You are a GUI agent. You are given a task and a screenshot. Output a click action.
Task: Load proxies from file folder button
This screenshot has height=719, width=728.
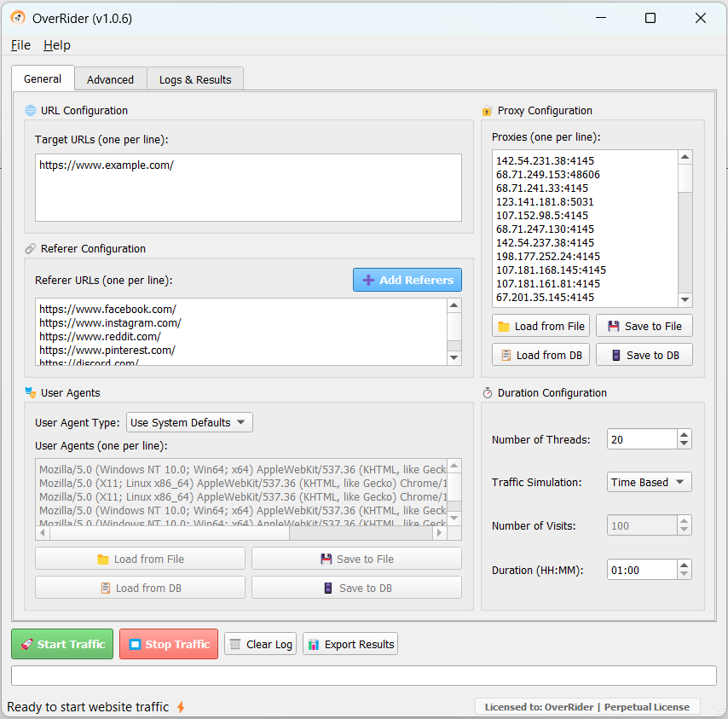coord(540,326)
